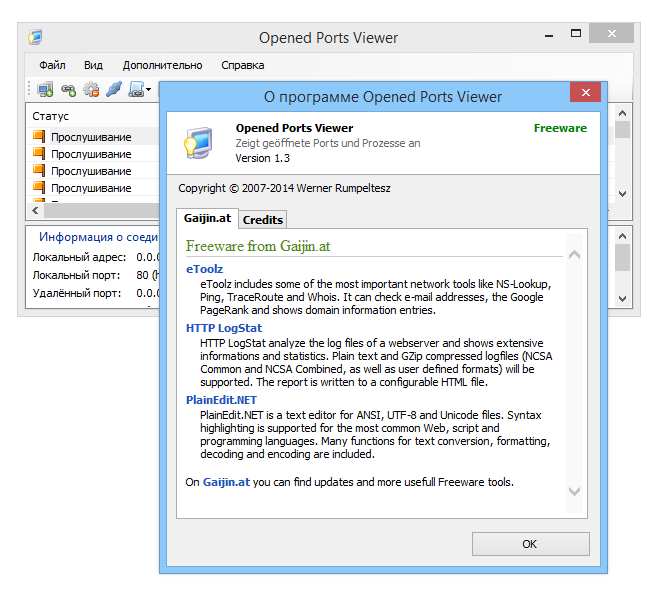Close the About dialog with the red X

[x=585, y=92]
